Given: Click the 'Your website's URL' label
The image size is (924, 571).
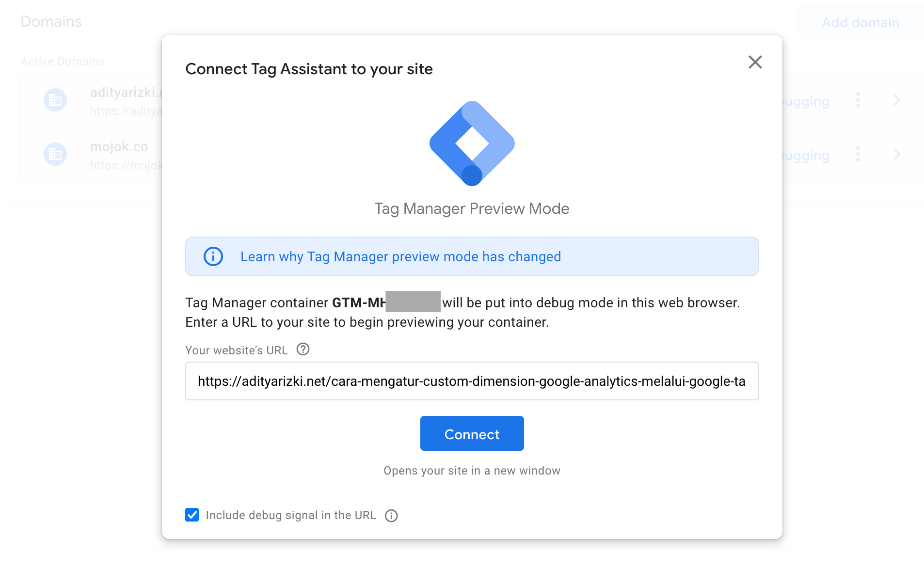Looking at the screenshot, I should click(237, 350).
